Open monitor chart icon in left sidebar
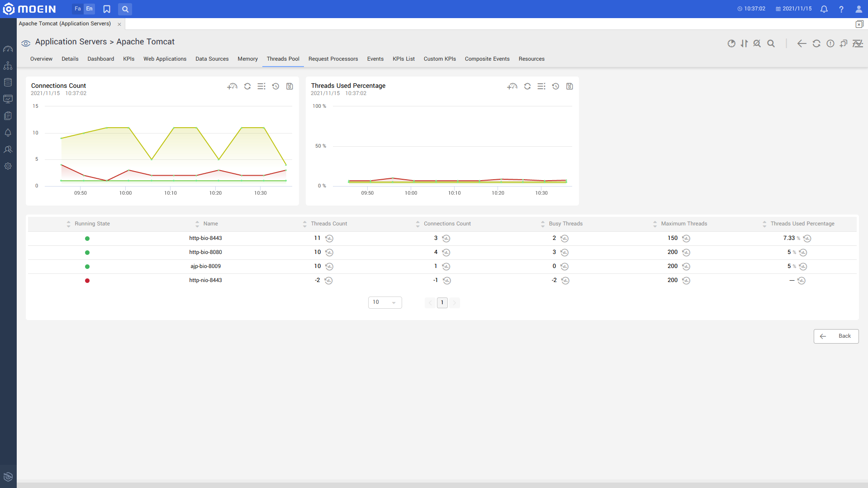 (8, 99)
